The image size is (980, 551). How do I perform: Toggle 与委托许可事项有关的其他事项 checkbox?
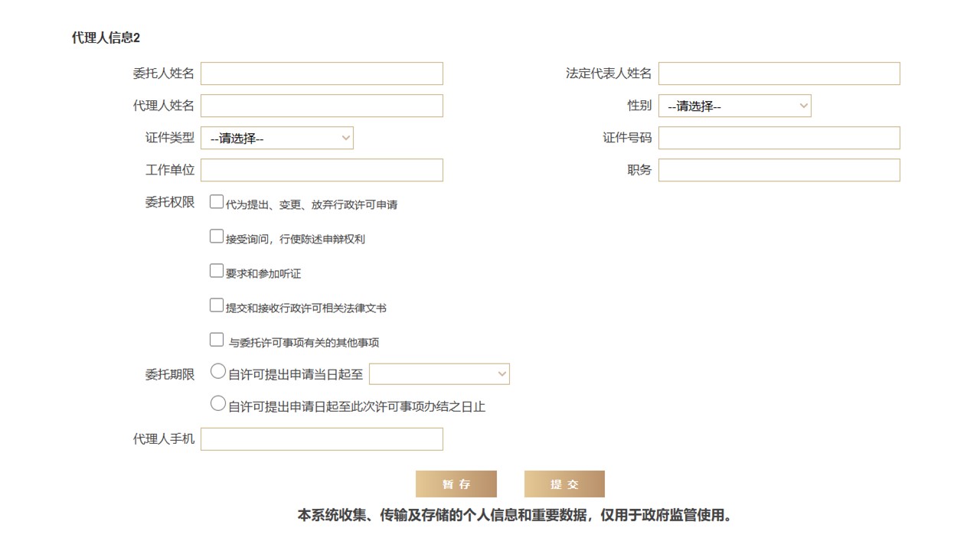pos(217,340)
